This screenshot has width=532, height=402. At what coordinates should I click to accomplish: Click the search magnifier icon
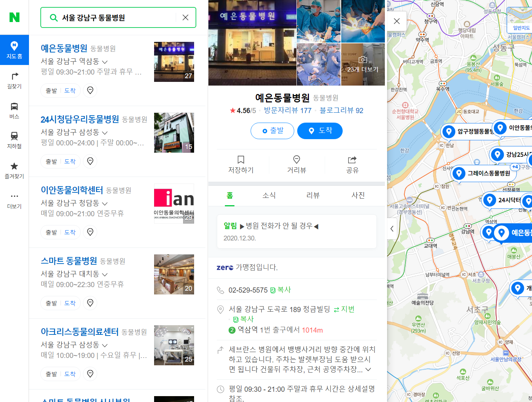click(x=54, y=18)
